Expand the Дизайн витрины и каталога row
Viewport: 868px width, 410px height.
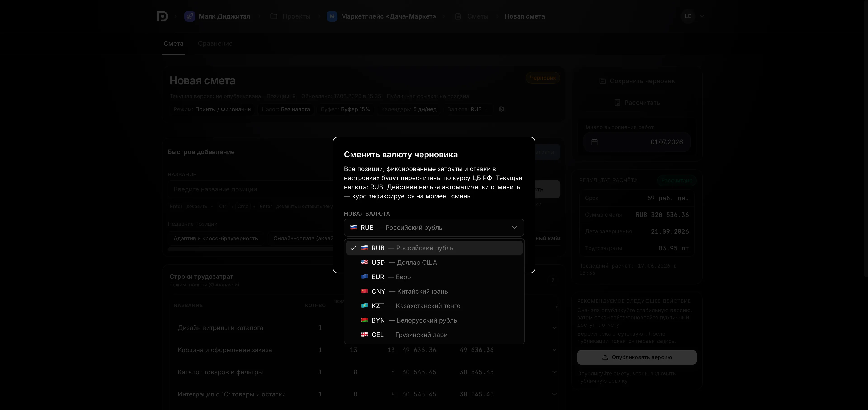[x=554, y=328]
